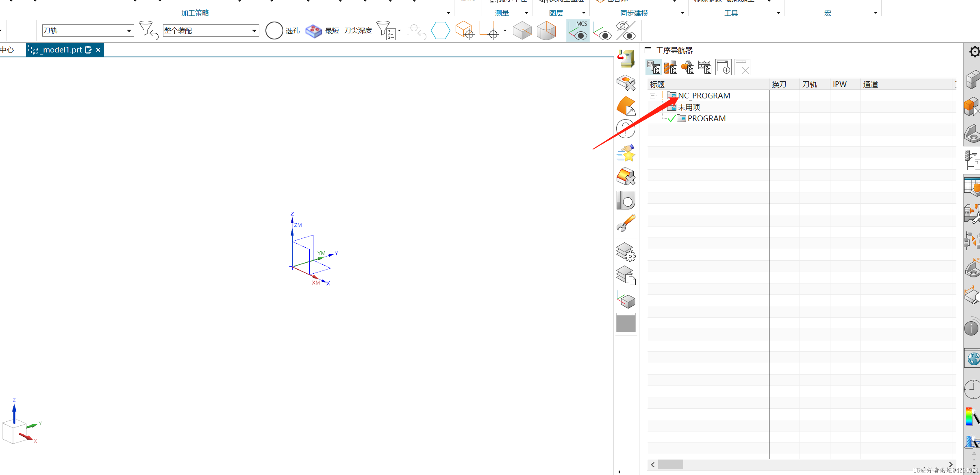This screenshot has height=475, width=980.
Task: Expand the 工具 group dropdown
Action: 778,13
